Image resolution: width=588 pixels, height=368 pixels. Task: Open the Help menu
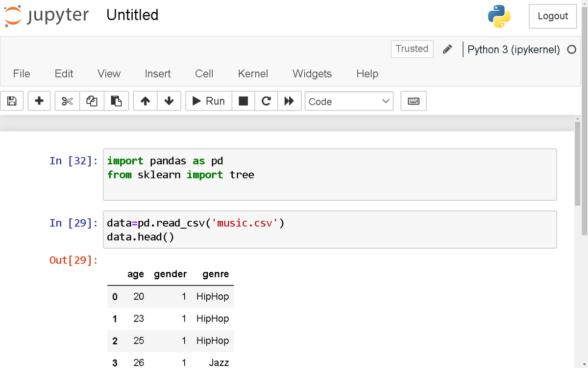pyautogui.click(x=367, y=74)
